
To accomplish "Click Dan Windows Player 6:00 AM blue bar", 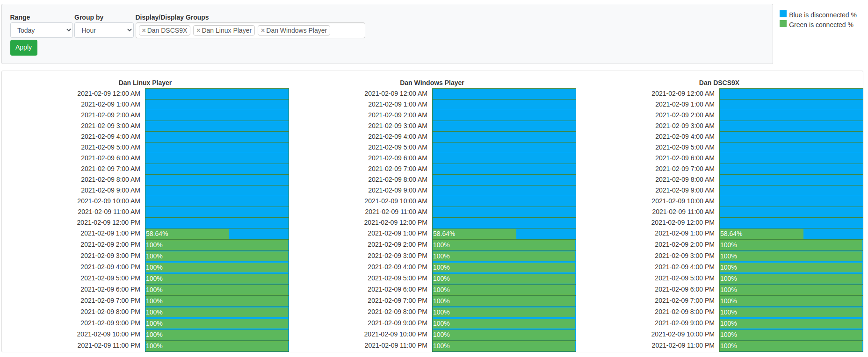I will pos(504,158).
